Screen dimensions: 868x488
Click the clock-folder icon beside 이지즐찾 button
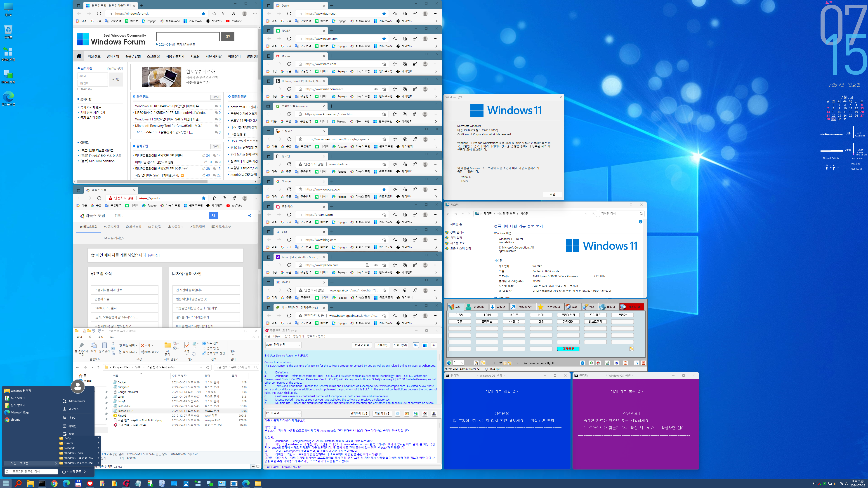point(632,349)
